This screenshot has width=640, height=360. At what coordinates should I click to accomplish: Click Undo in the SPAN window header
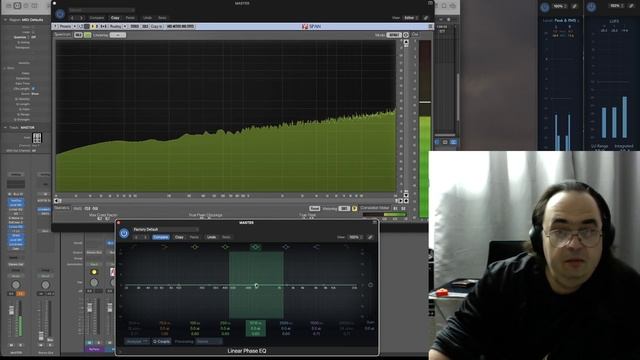[x=147, y=18]
